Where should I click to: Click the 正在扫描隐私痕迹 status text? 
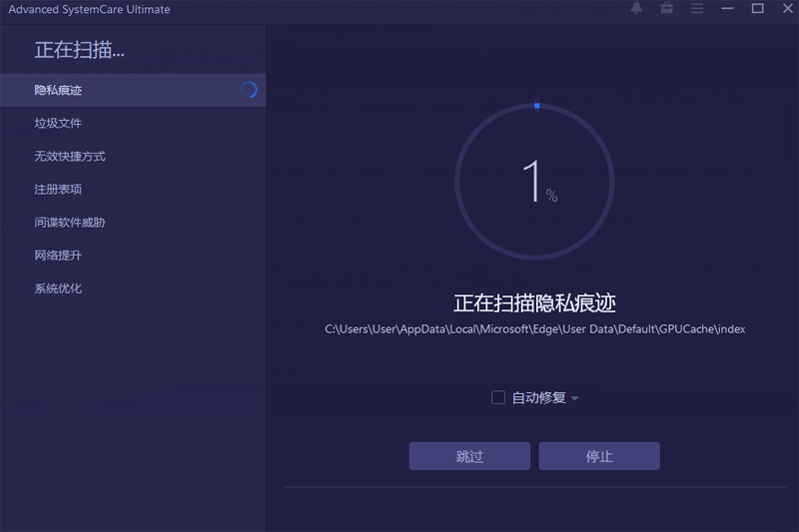click(x=534, y=303)
